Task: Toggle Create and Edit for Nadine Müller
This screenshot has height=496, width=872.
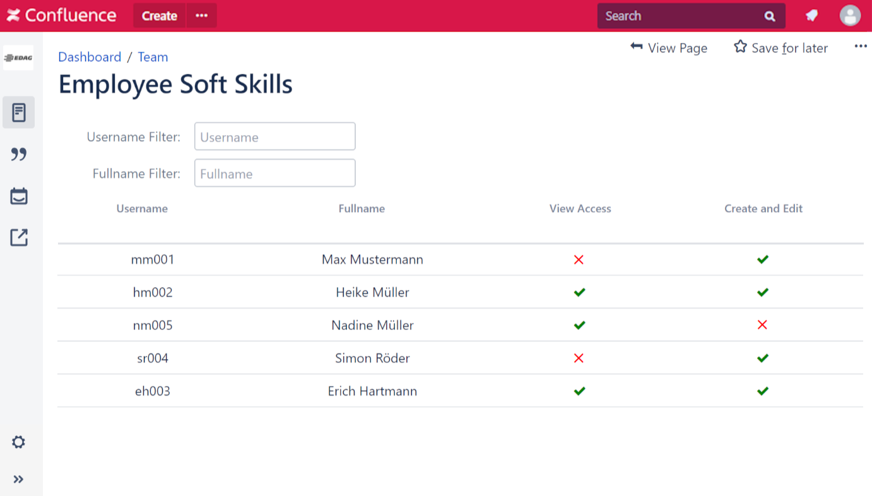Action: pyautogui.click(x=762, y=325)
